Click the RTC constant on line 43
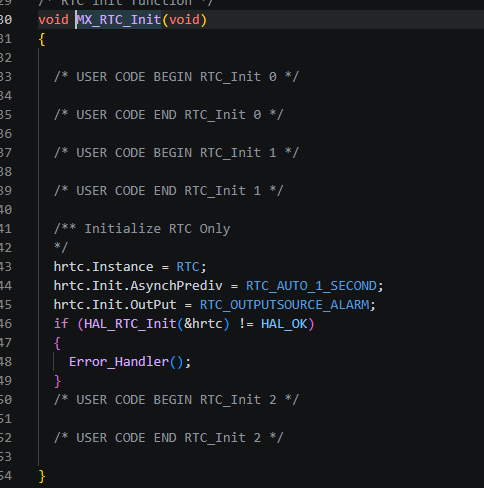The width and height of the screenshot is (484, 488). [188, 267]
